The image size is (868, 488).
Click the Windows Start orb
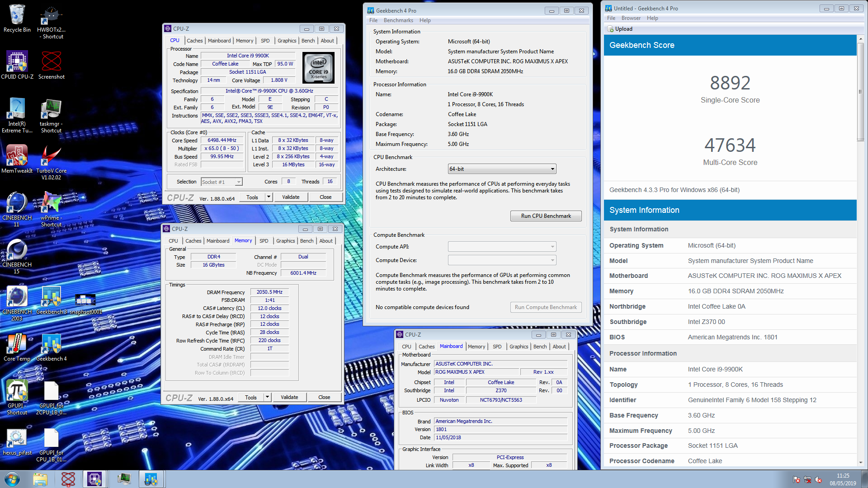click(12, 479)
